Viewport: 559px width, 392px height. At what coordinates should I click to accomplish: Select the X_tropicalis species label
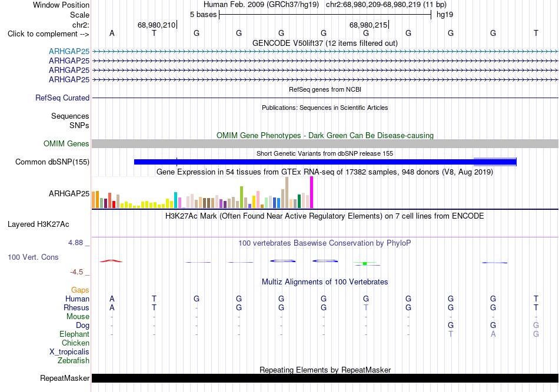(x=69, y=352)
